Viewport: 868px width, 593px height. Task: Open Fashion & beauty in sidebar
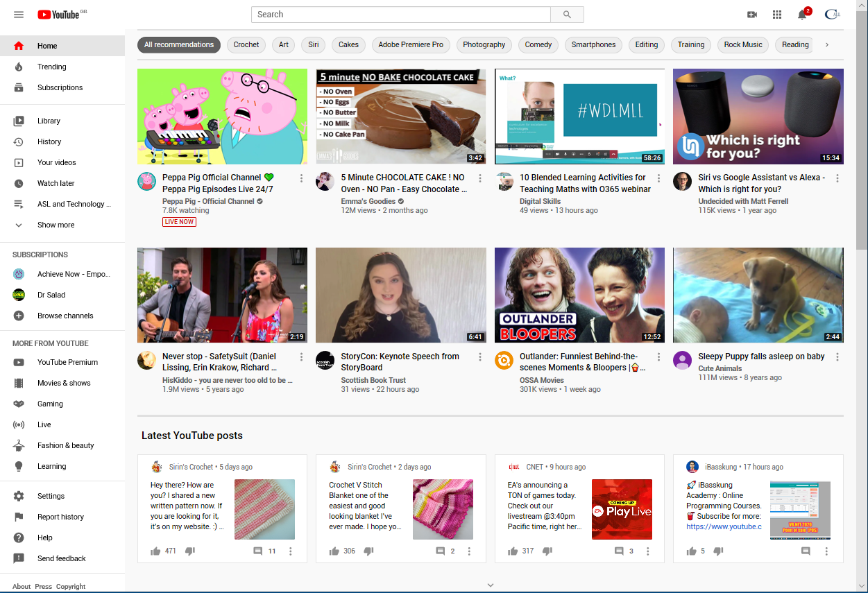coord(62,445)
